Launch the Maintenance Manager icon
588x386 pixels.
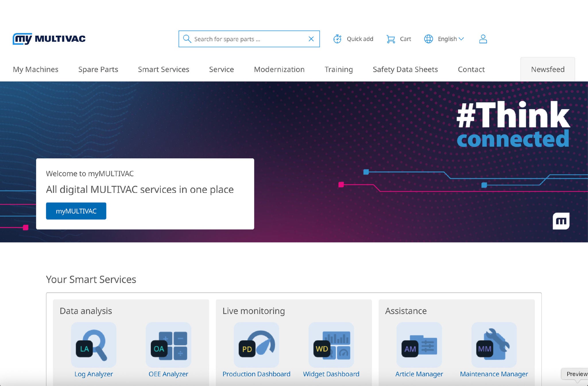point(494,345)
